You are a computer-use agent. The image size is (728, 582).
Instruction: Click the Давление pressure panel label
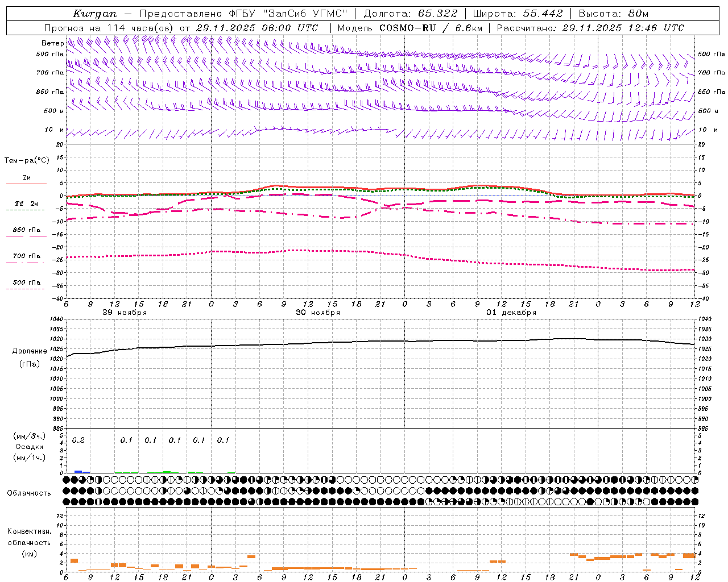(x=30, y=351)
